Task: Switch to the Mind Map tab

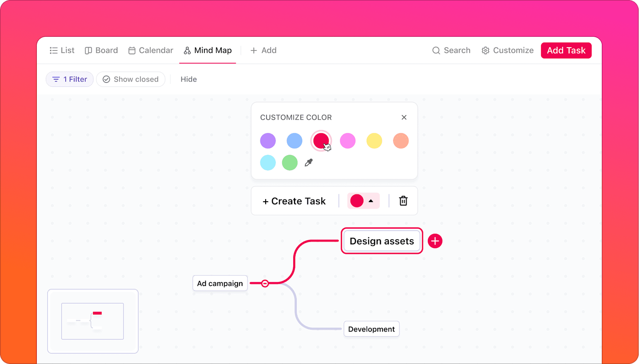Action: [x=208, y=50]
